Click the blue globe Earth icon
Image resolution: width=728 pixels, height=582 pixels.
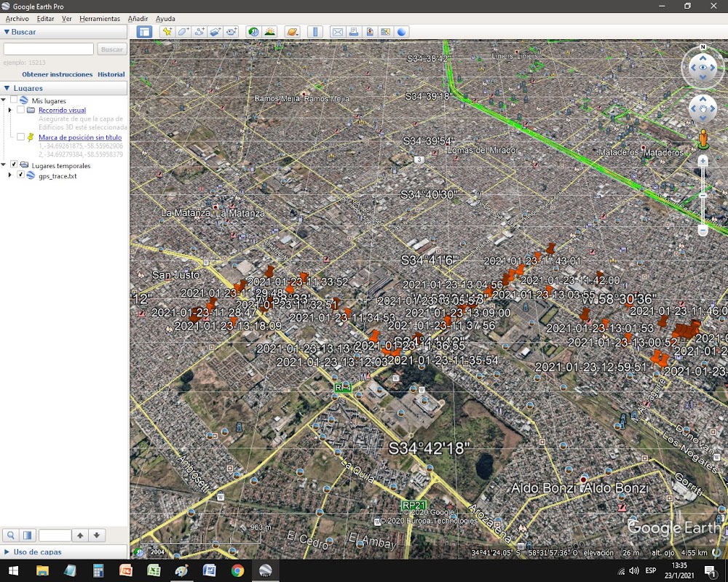(402, 32)
